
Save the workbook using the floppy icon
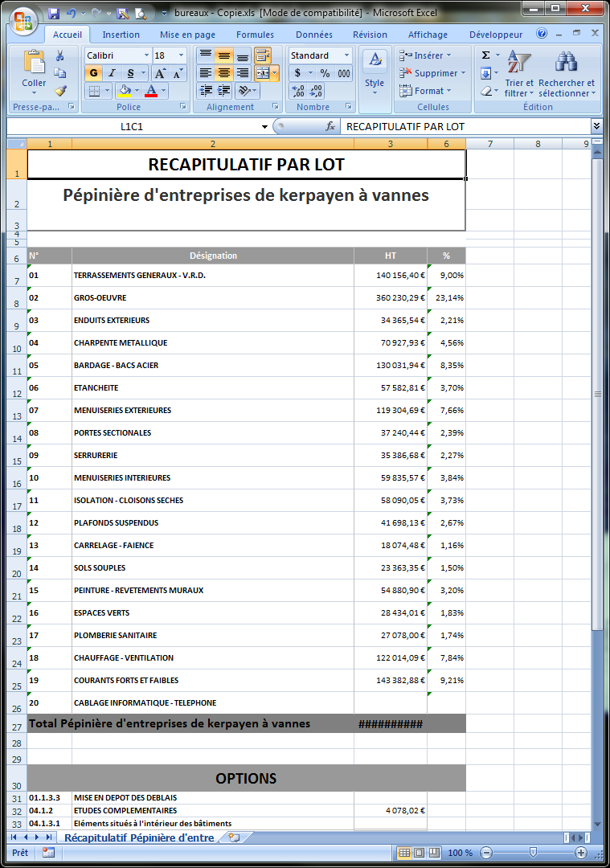[x=54, y=14]
